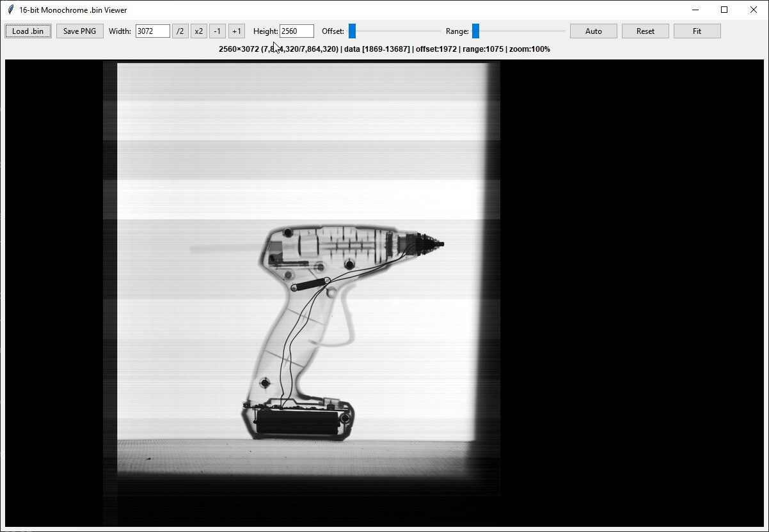Grab the Offset slider handle

click(x=352, y=31)
